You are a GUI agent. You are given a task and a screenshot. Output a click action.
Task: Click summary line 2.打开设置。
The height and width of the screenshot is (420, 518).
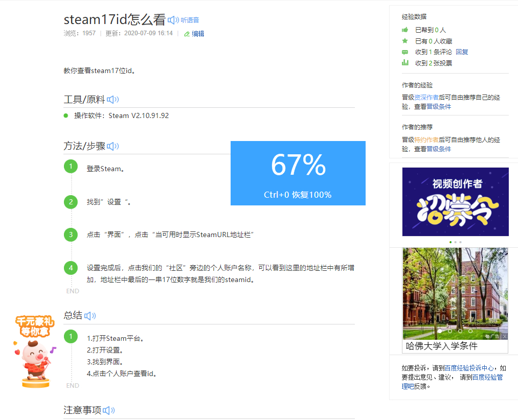click(105, 350)
